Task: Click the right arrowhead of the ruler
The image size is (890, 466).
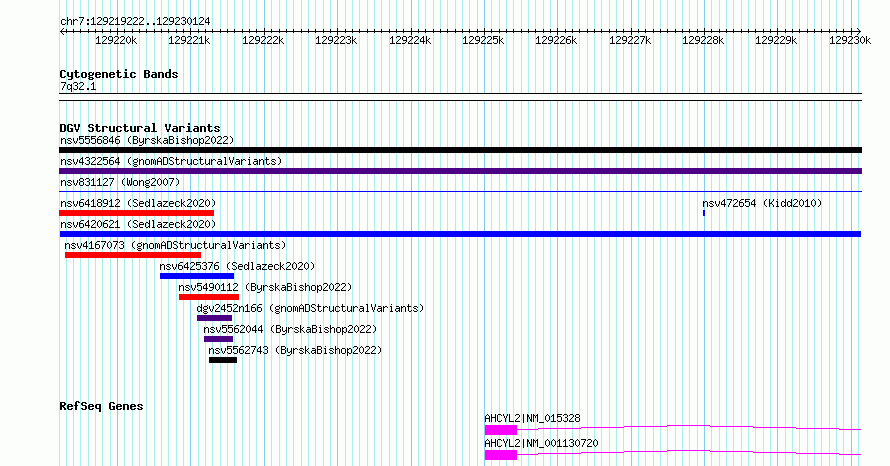Action: click(x=859, y=32)
